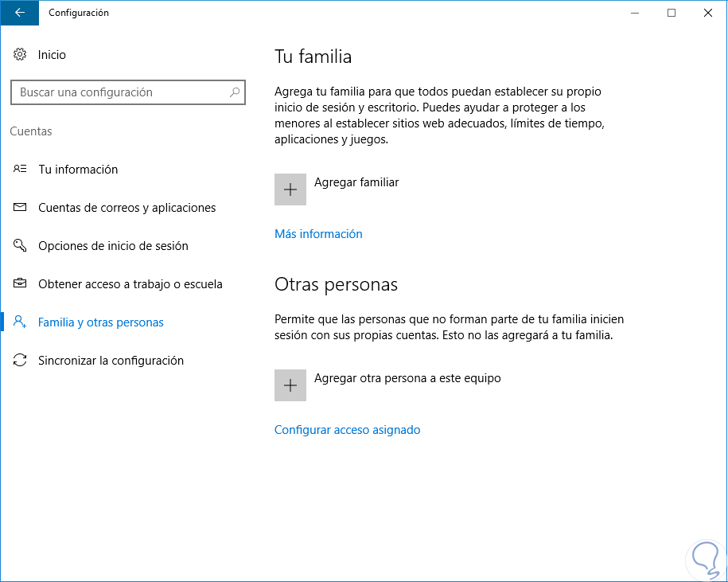Select Obtener acceso a trabajo o escuela

130,284
